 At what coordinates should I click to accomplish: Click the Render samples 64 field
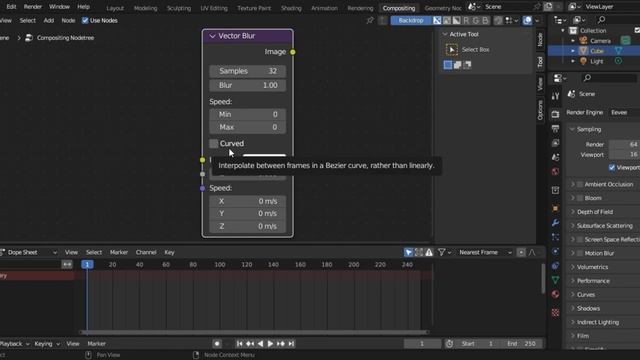(624, 144)
